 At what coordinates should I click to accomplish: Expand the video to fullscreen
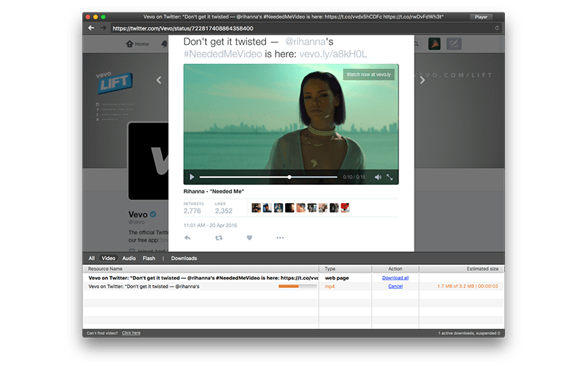(x=390, y=177)
